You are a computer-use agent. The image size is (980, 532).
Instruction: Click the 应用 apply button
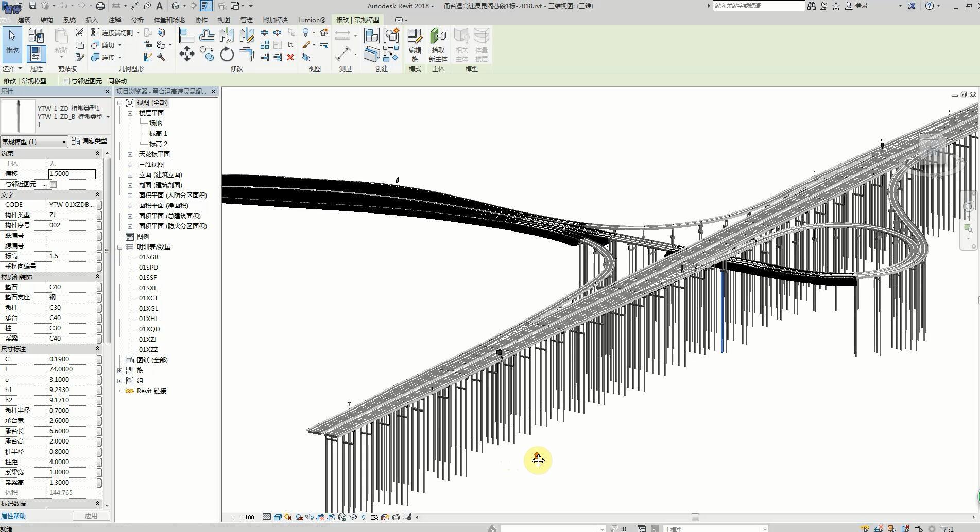(91, 516)
